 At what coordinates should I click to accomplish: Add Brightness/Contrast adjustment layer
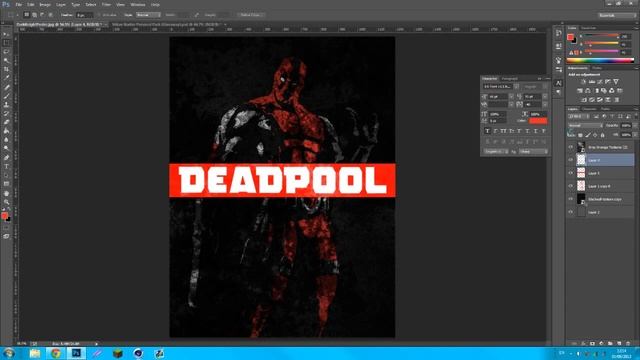click(584, 82)
